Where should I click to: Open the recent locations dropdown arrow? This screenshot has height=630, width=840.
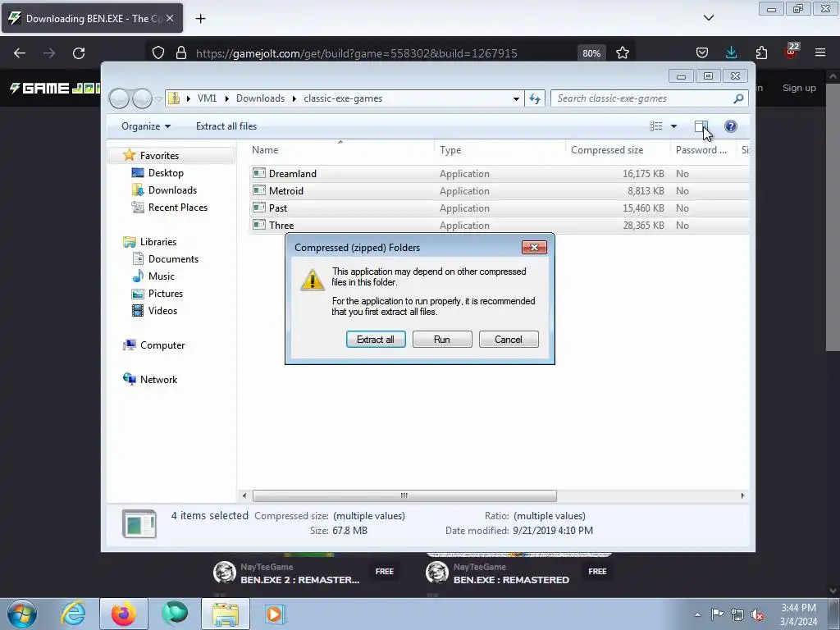coord(158,98)
